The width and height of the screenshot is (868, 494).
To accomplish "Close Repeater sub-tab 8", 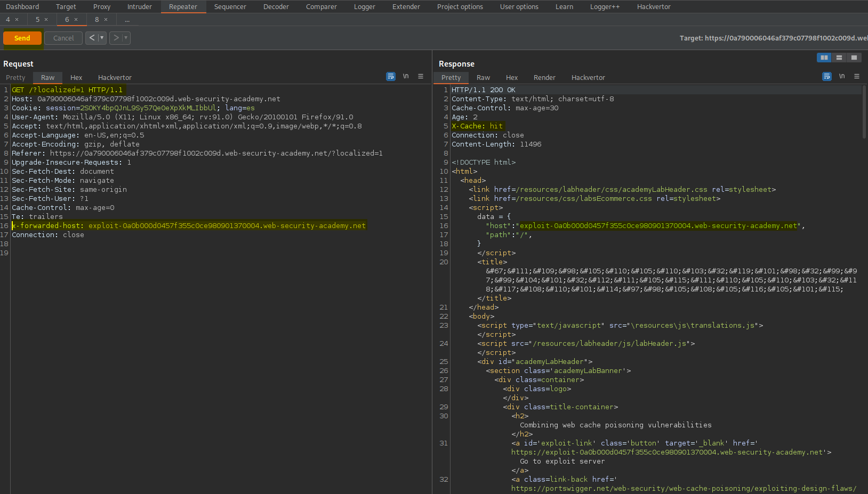I will point(106,20).
